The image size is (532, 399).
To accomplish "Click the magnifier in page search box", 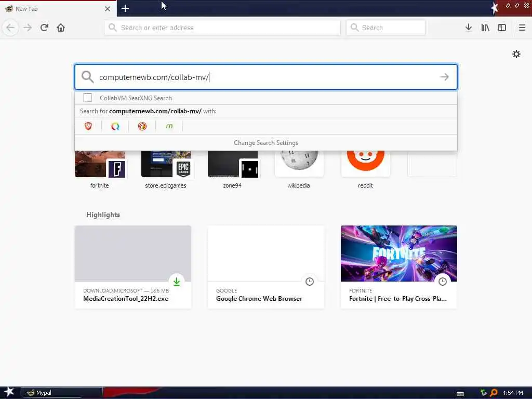I will (x=87, y=77).
